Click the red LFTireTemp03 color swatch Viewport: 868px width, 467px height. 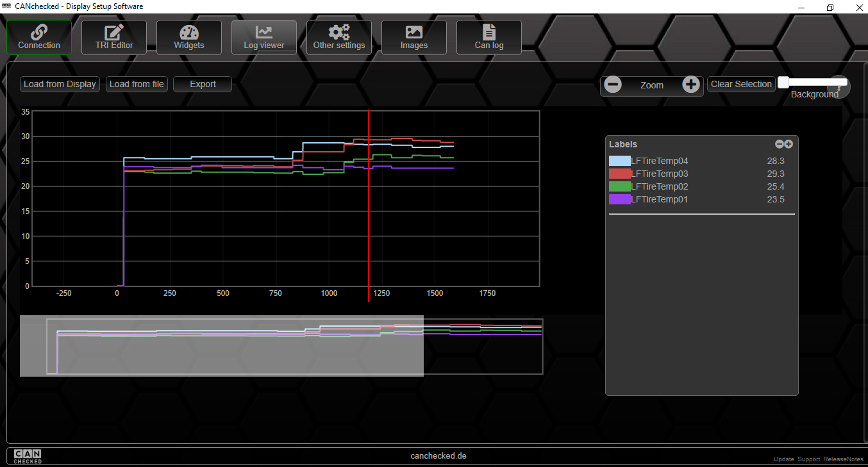(x=619, y=174)
